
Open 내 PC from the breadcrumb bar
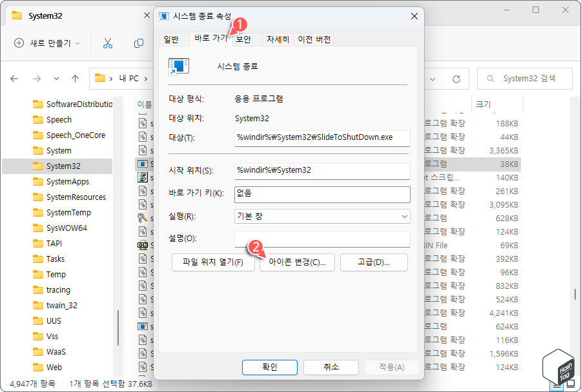pos(129,78)
